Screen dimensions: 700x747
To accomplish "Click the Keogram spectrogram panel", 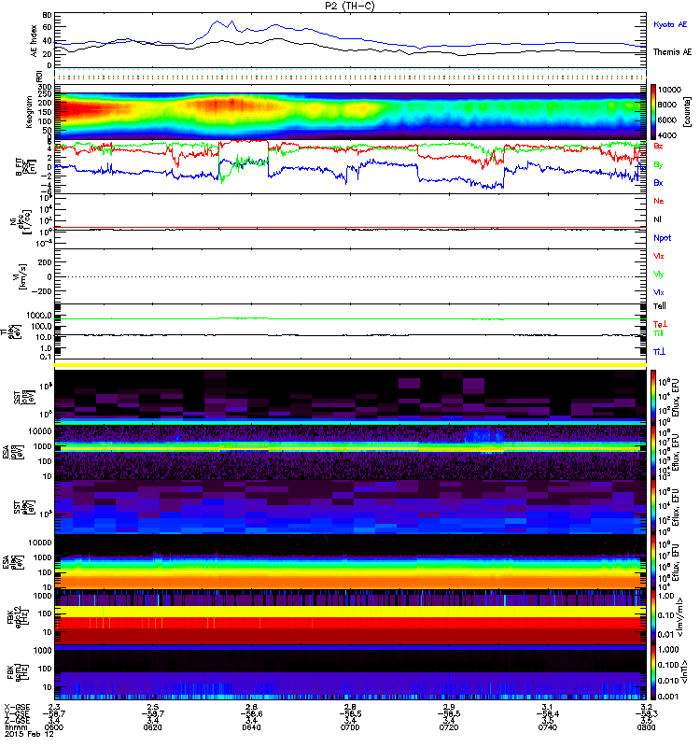I will coord(350,112).
